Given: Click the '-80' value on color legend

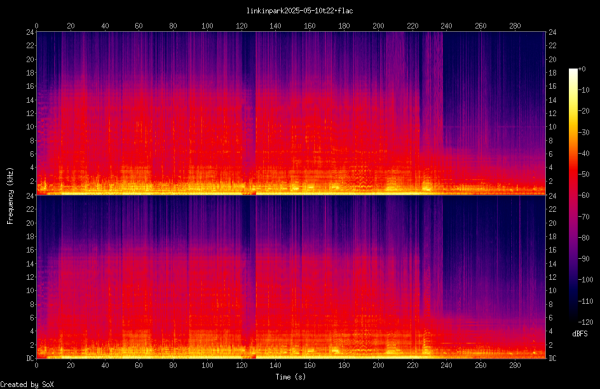Looking at the screenshot, I should click(x=584, y=238).
